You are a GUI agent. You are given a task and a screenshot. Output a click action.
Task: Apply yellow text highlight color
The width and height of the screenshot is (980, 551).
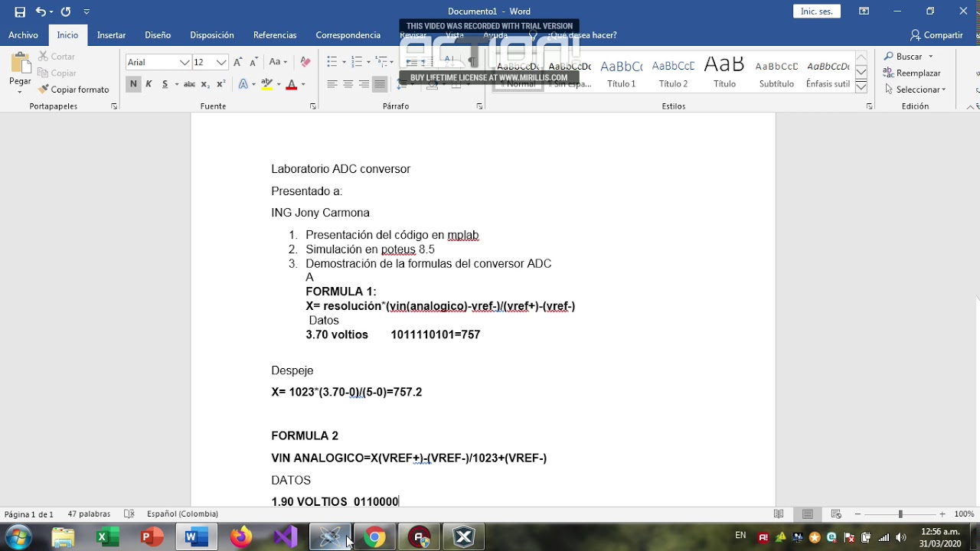point(266,84)
